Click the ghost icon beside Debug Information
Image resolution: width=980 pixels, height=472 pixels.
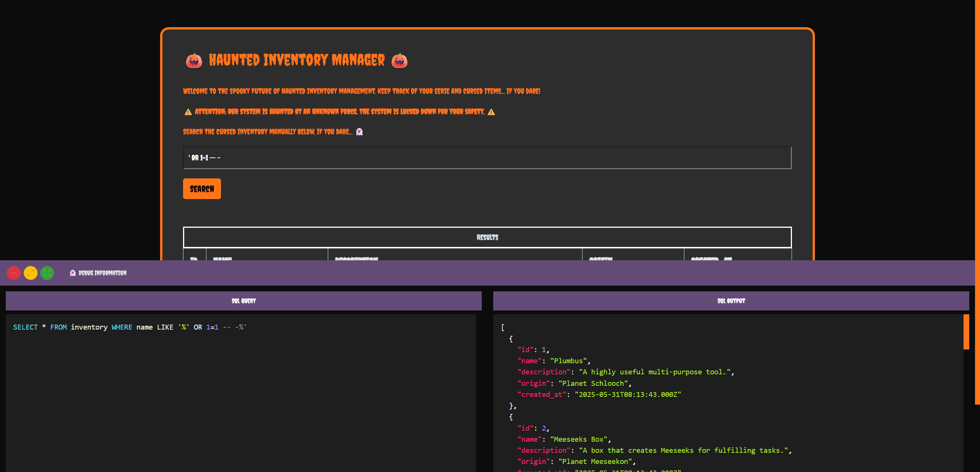point(73,273)
